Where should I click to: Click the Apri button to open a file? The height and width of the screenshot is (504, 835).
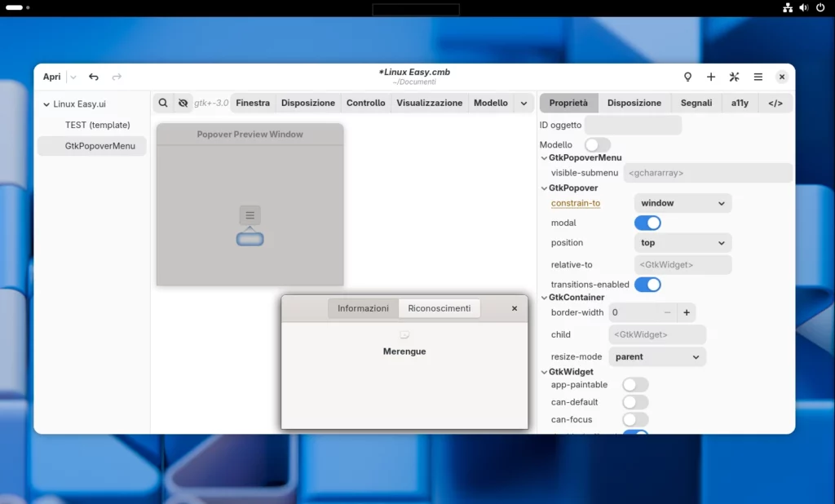[x=51, y=76]
